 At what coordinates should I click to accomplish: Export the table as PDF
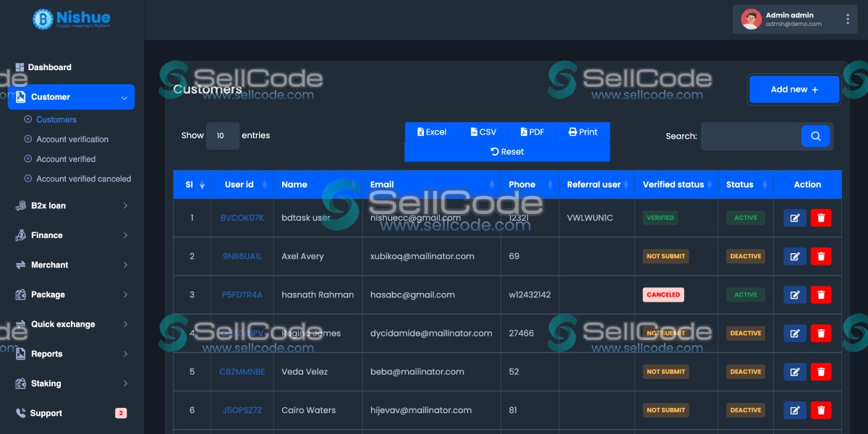[x=532, y=132]
